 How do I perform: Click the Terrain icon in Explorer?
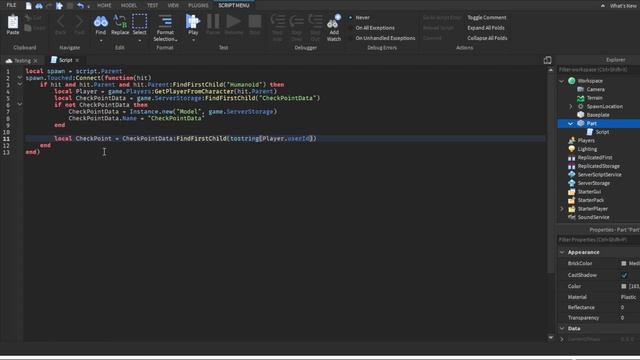click(x=580, y=98)
